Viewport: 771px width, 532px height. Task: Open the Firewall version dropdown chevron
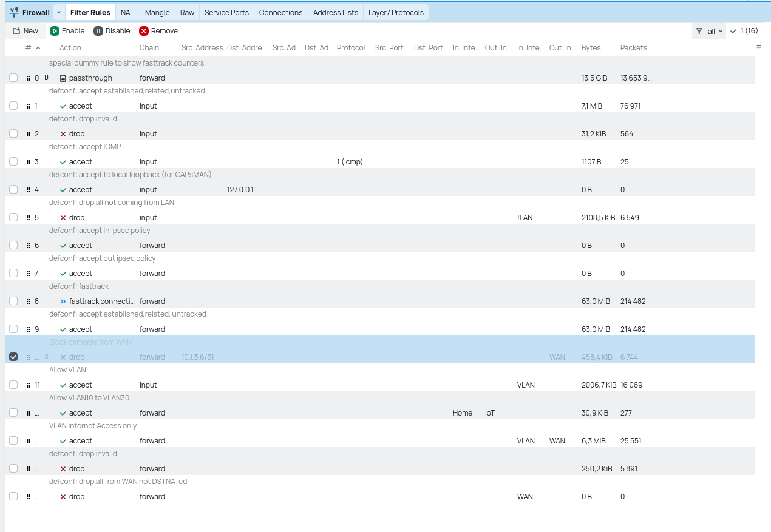click(x=57, y=12)
